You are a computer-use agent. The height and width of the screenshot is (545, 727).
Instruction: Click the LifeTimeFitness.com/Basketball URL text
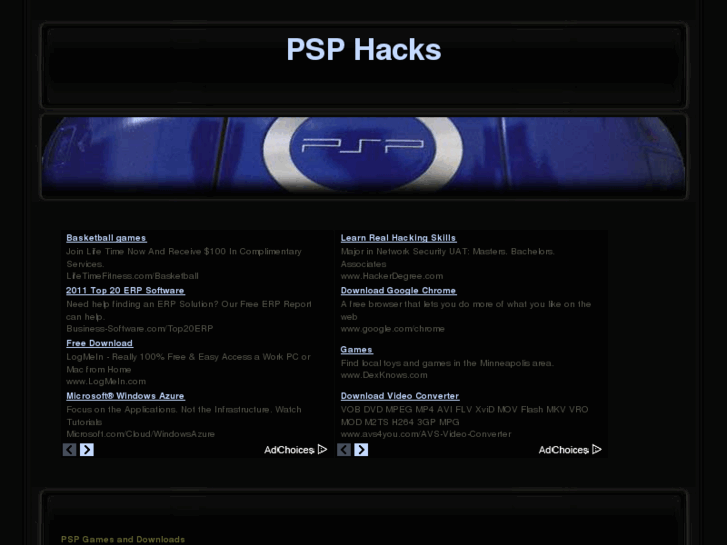pos(132,276)
